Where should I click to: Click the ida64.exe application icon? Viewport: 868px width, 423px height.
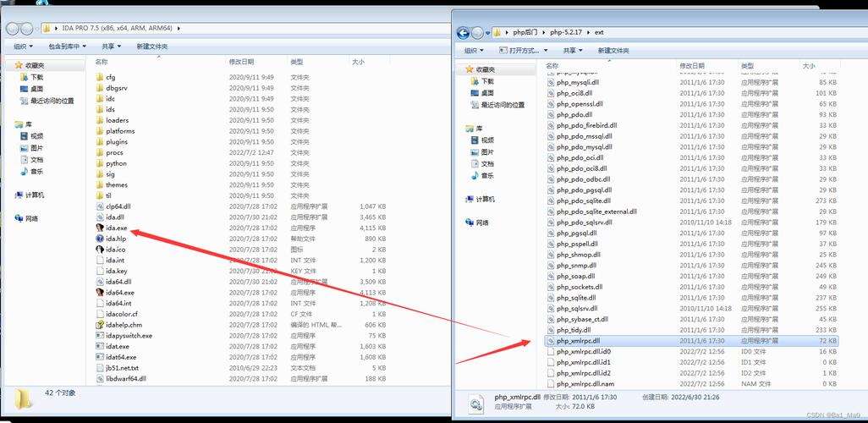(x=100, y=293)
